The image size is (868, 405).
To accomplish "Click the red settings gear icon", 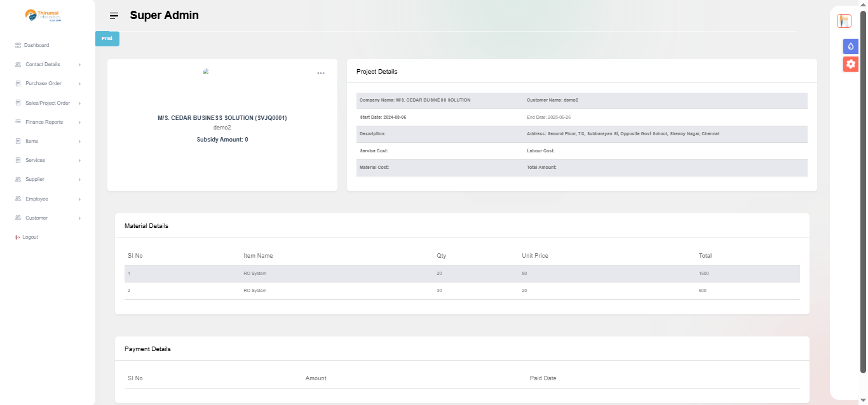I will click(x=850, y=64).
